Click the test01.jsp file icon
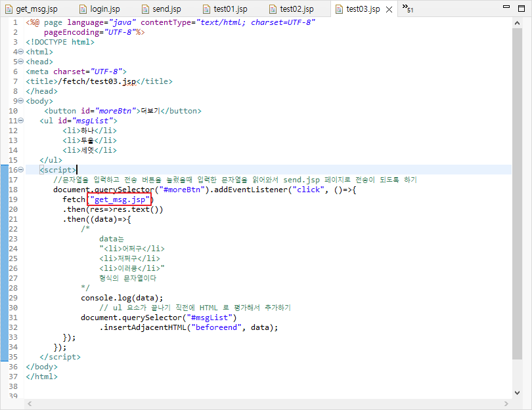The height and width of the screenshot is (410, 532). tap(206, 9)
